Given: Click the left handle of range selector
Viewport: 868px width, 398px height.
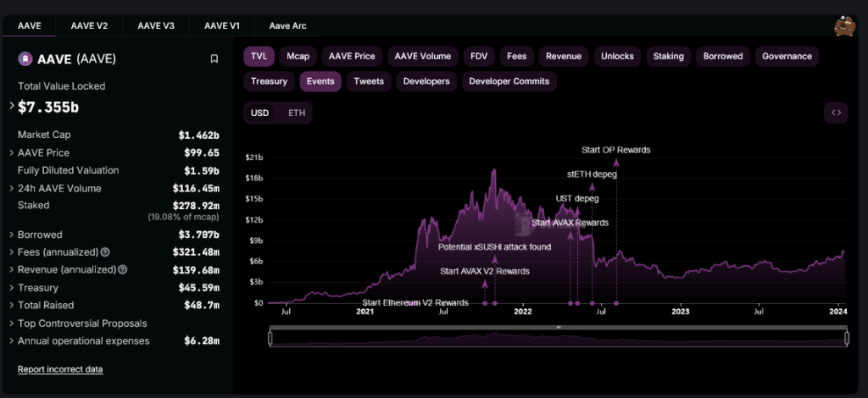Looking at the screenshot, I should 270,338.
